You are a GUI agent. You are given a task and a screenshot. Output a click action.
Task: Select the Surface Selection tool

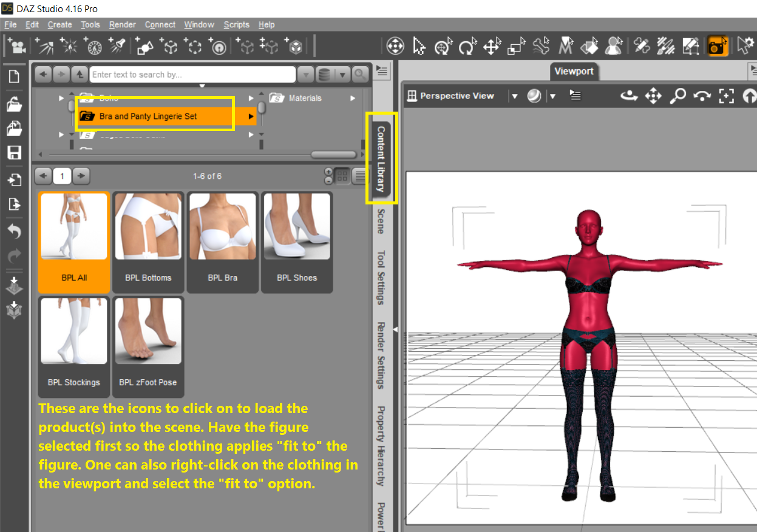pyautogui.click(x=589, y=46)
